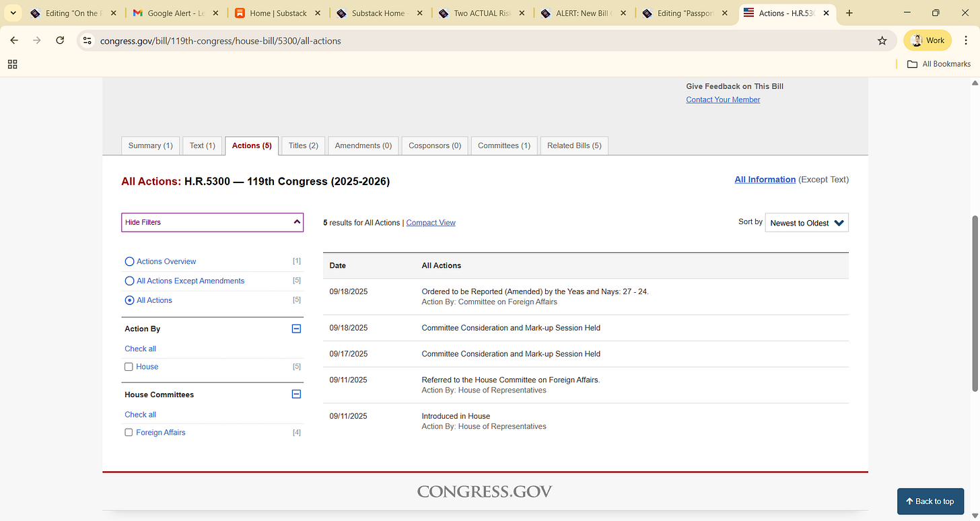Click the Referred to the House Committee text

coord(510,380)
